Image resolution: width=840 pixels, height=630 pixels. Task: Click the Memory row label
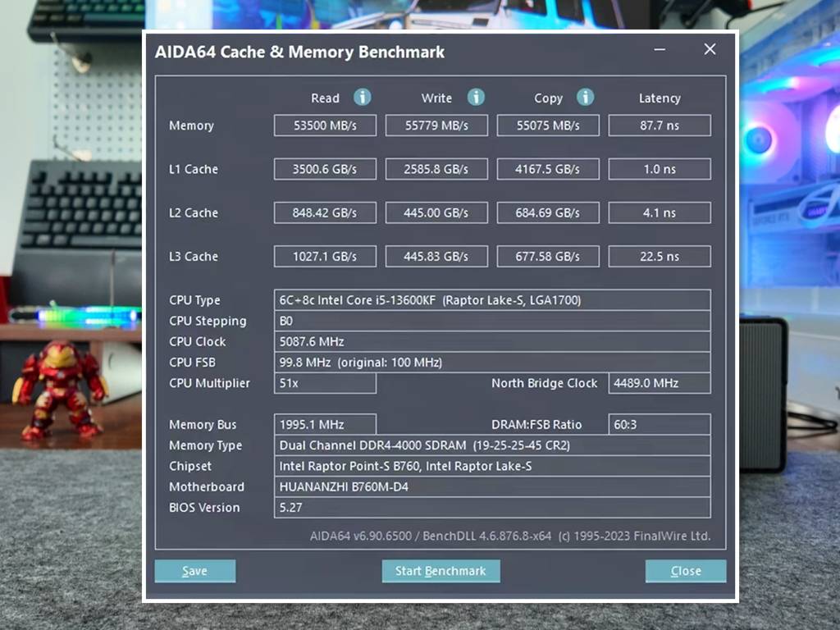[191, 126]
